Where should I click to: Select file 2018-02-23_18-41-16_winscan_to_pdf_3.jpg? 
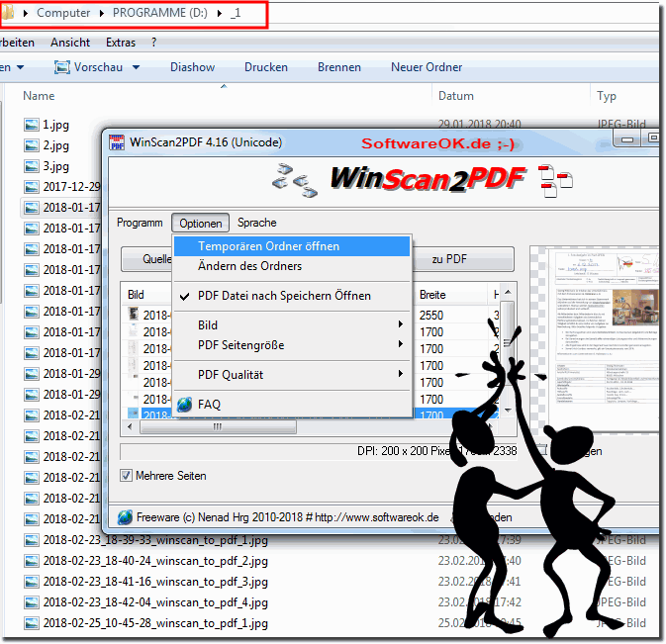pyautogui.click(x=155, y=582)
